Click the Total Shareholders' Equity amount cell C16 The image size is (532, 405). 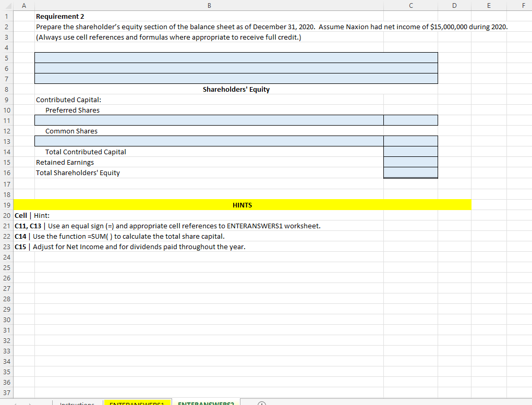(410, 173)
